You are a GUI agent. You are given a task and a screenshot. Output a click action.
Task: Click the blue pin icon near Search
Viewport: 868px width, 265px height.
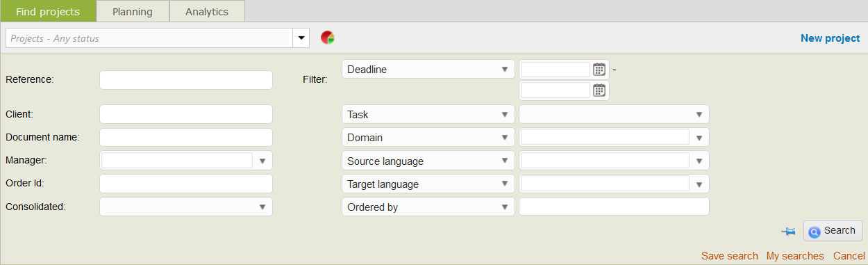[x=788, y=231]
